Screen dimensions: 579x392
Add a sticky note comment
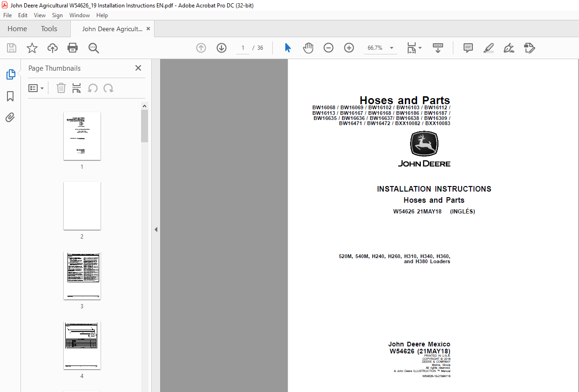click(x=468, y=48)
